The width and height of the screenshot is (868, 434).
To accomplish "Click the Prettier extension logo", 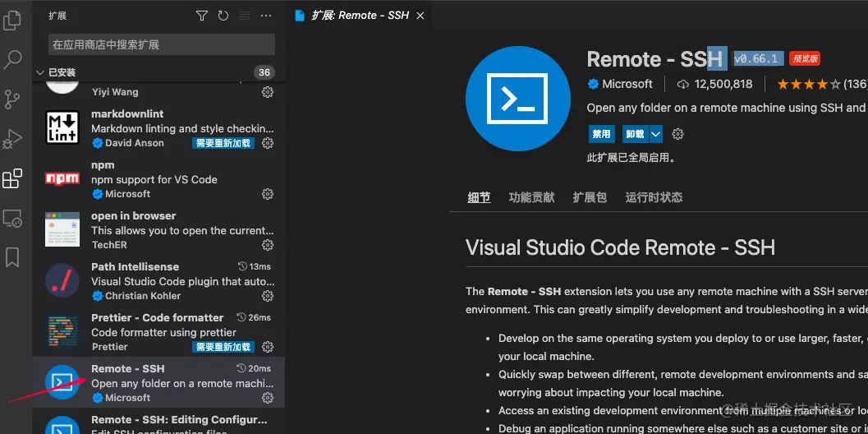I will (62, 331).
